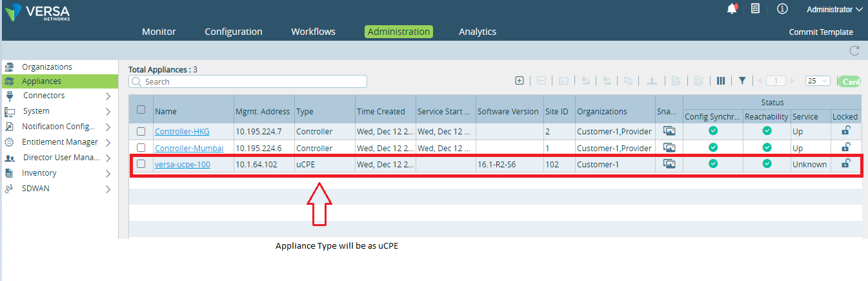Open the Configuration tab

pos(234,32)
